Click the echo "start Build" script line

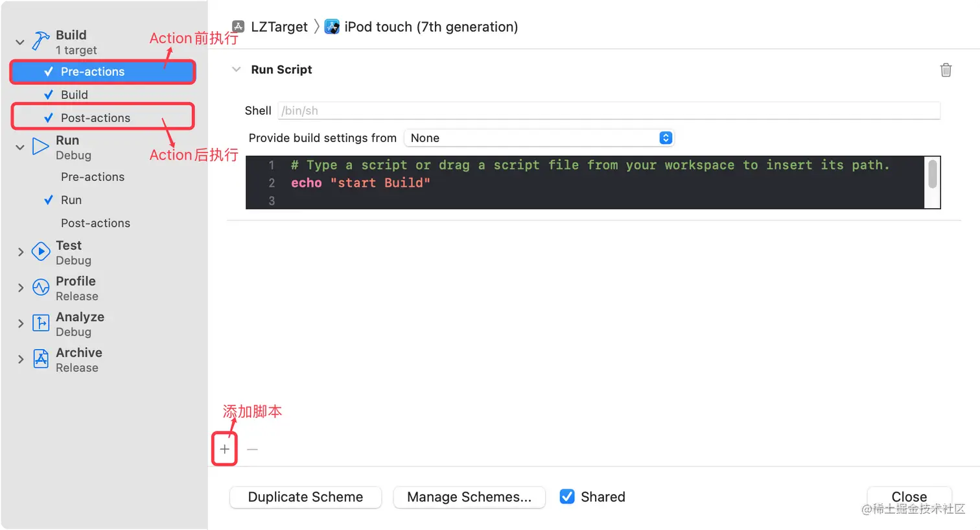[x=360, y=183]
